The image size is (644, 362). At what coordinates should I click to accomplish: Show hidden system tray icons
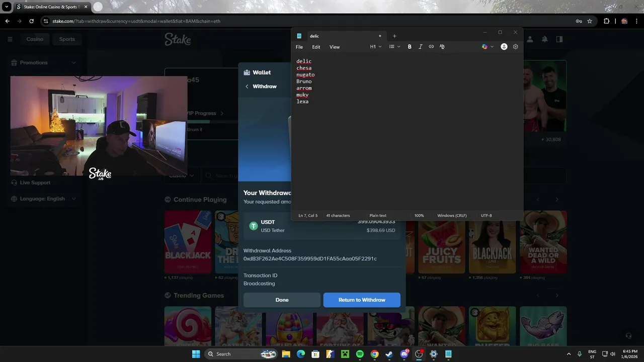point(569,354)
